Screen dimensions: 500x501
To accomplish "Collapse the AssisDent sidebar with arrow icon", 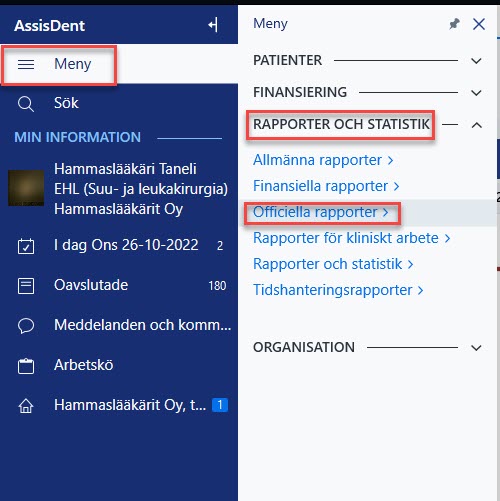I will (213, 25).
